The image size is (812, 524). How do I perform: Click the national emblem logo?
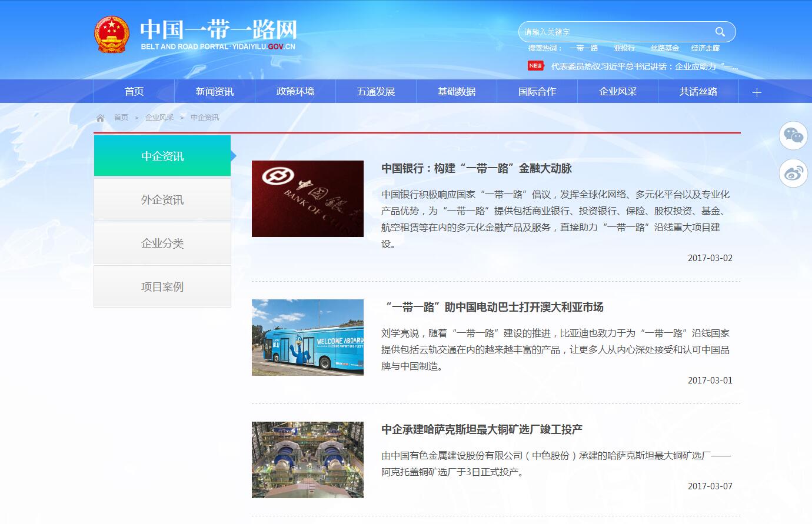(x=111, y=35)
